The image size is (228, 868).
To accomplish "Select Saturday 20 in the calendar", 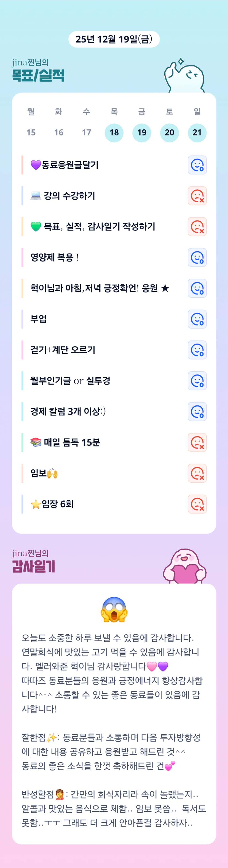I will coord(169,133).
